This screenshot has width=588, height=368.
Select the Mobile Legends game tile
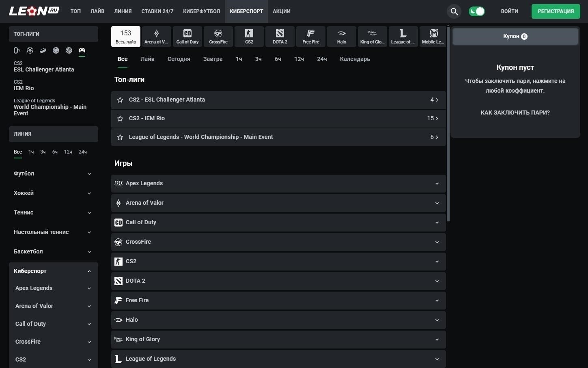433,37
